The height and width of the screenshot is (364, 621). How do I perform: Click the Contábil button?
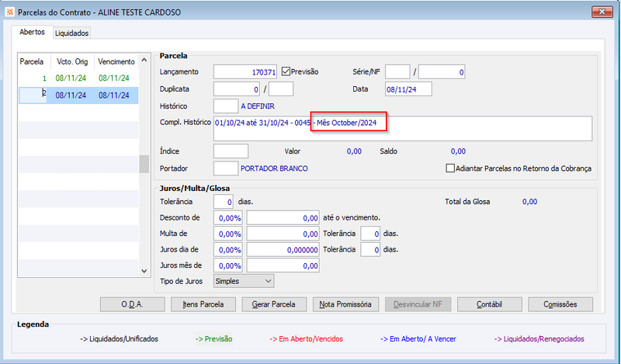tap(490, 304)
